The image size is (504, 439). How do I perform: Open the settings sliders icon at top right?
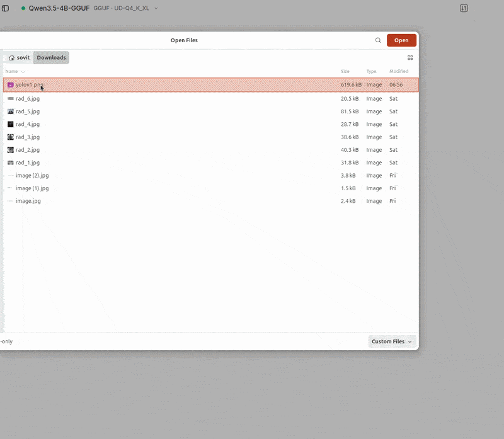click(x=464, y=8)
